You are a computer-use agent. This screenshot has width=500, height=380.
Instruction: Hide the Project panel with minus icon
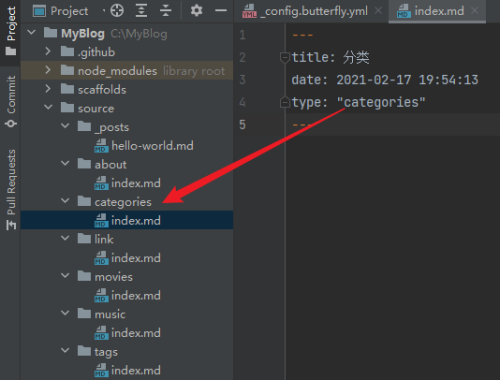221,11
